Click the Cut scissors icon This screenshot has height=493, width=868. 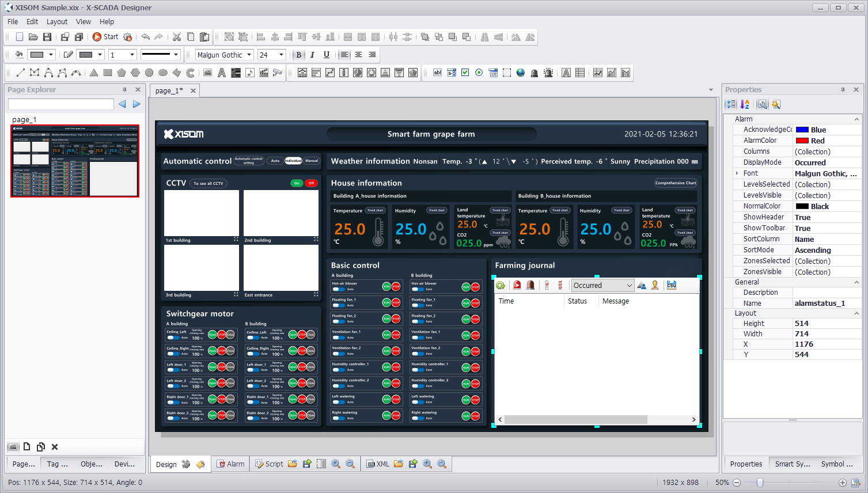coord(177,37)
